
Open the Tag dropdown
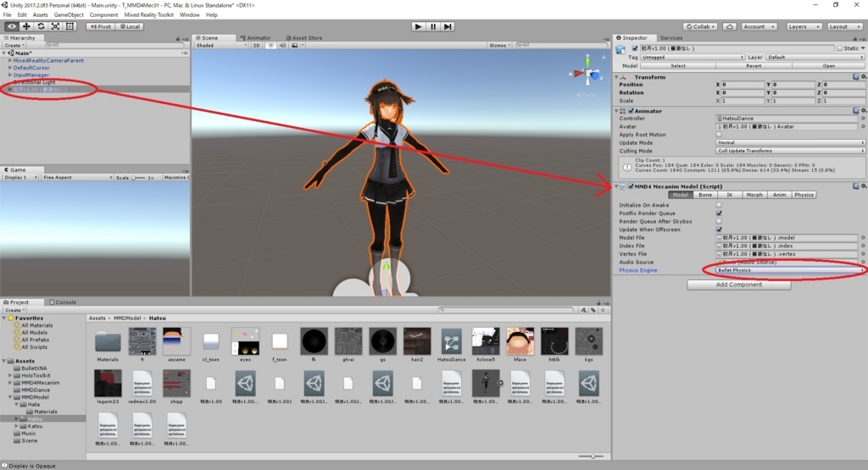(x=693, y=57)
